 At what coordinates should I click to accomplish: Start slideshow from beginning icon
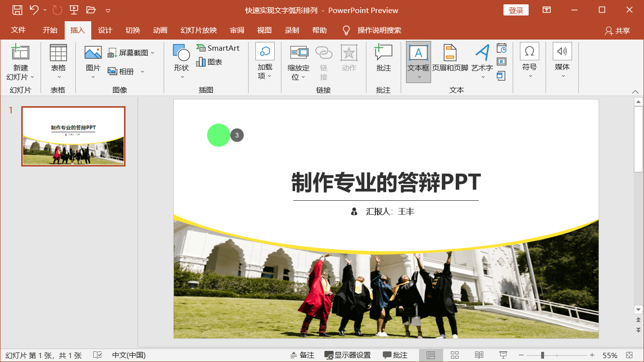click(x=74, y=10)
